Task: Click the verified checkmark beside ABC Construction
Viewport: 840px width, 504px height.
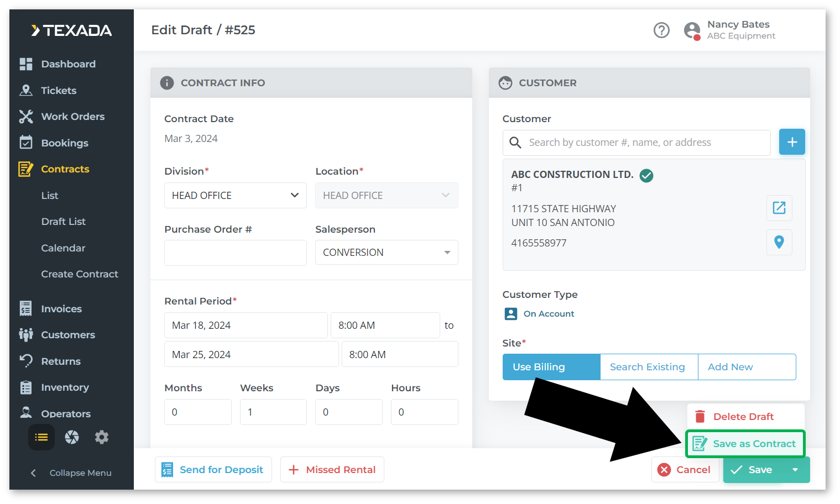Action: (x=646, y=176)
